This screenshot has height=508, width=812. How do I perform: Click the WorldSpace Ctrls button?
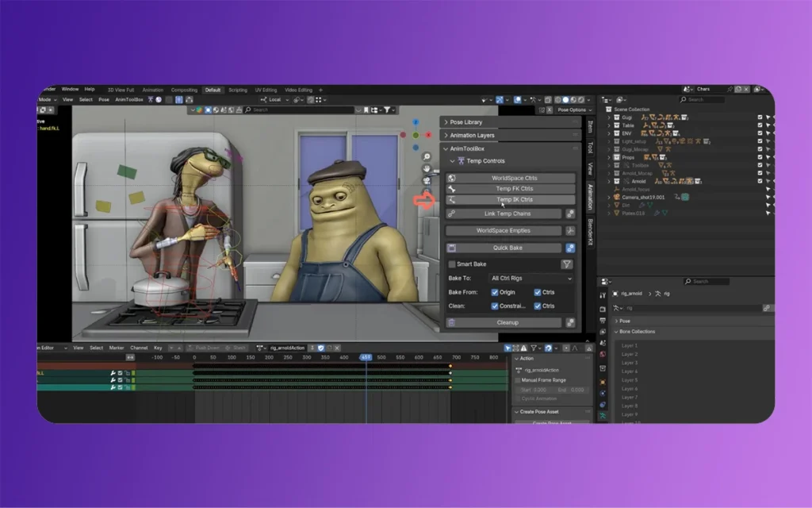click(x=511, y=178)
